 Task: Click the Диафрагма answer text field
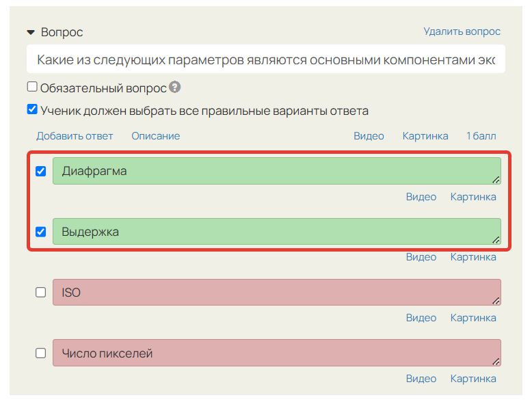(277, 171)
